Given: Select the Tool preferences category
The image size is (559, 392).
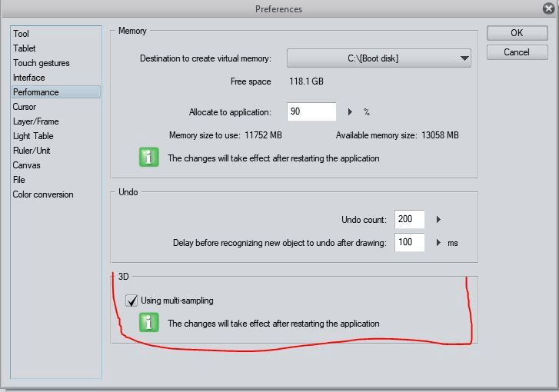Looking at the screenshot, I should tap(22, 34).
